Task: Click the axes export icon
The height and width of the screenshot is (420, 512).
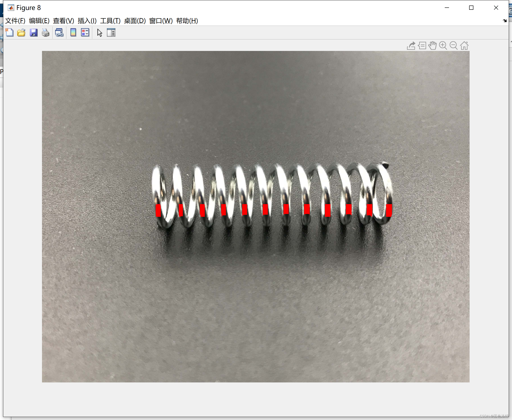Action: click(x=411, y=45)
